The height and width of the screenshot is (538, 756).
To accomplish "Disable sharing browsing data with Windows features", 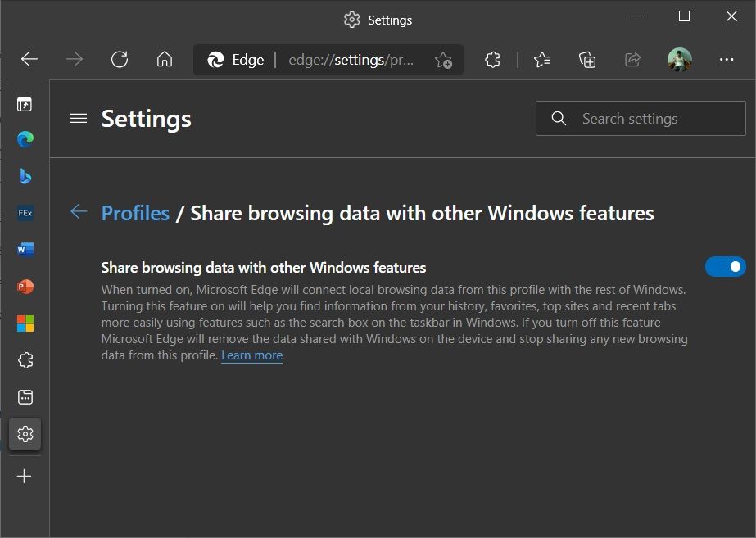I will coord(725,266).
